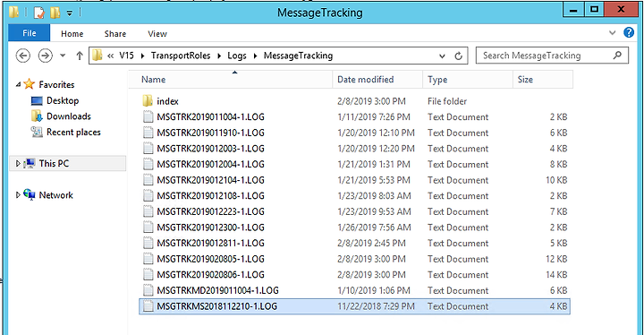The image size is (644, 335).
Task: Click the MessageTracking breadcrumb segment
Action: (298, 56)
